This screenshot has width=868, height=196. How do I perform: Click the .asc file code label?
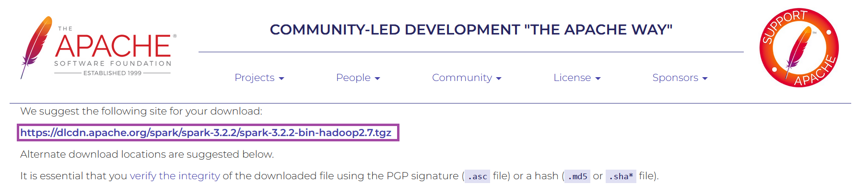pyautogui.click(x=478, y=176)
